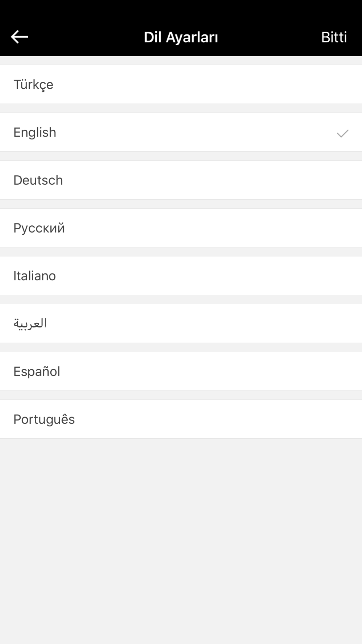Tap the Deutsch label text
The image size is (362, 644).
(38, 180)
